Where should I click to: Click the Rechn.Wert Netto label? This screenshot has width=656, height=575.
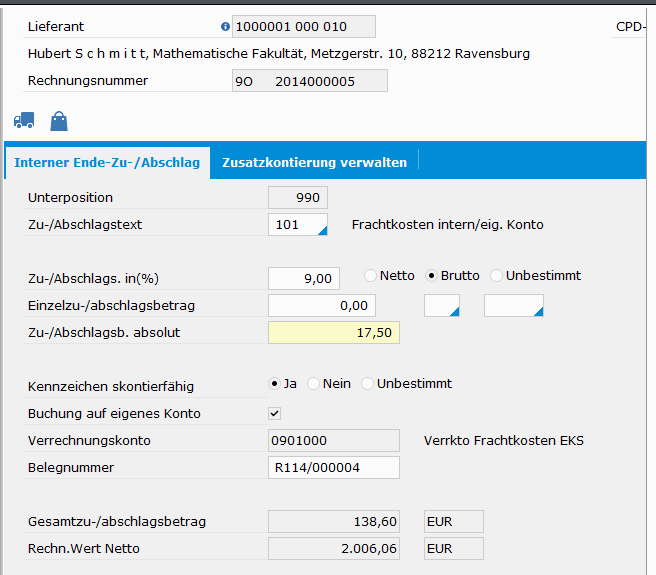[x=84, y=549]
